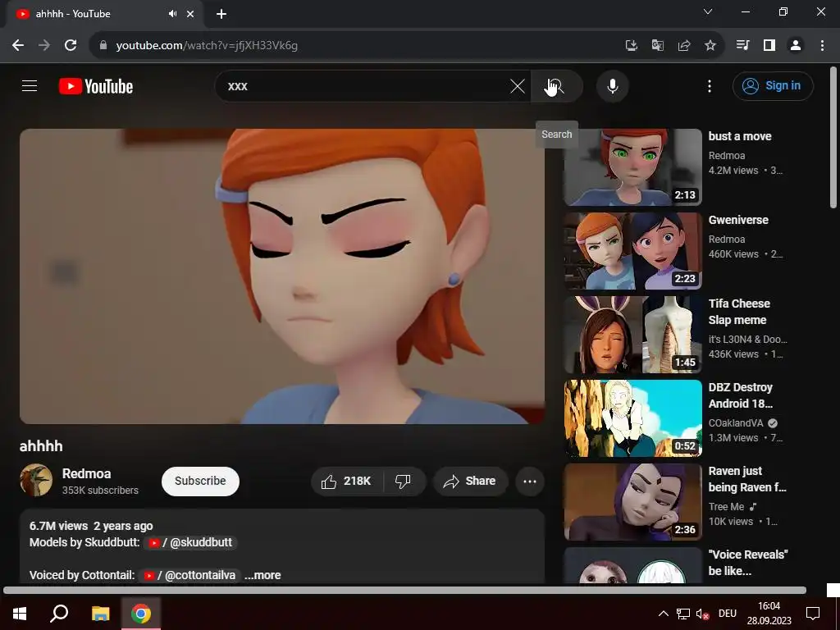
Task: Open the 'Raven just being Raven' thumbnail
Action: (632, 502)
